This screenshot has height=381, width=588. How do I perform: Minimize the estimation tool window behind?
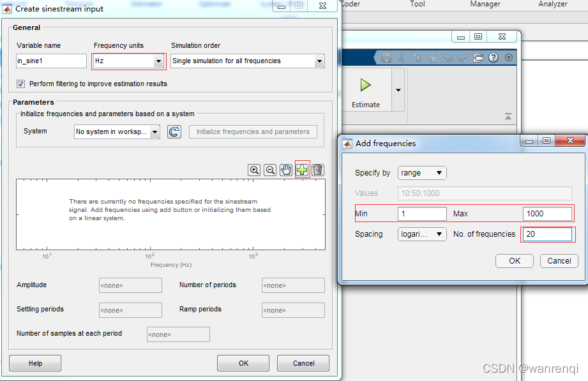(461, 36)
